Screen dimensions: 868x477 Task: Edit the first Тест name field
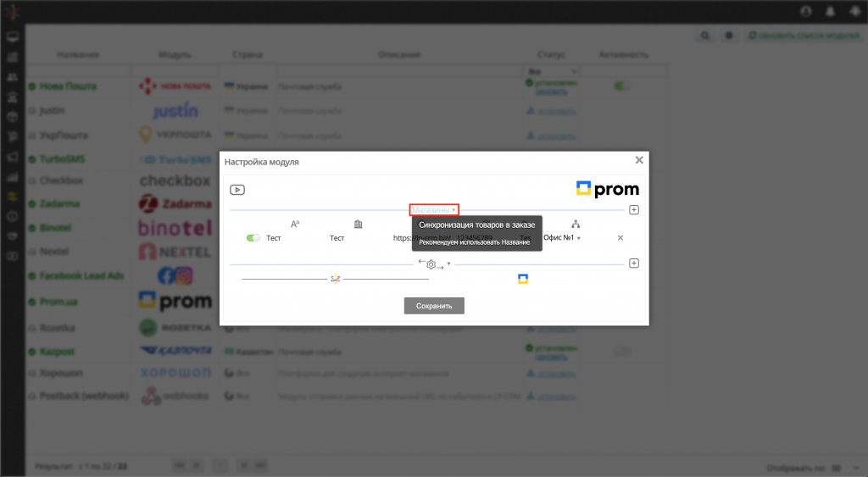274,238
